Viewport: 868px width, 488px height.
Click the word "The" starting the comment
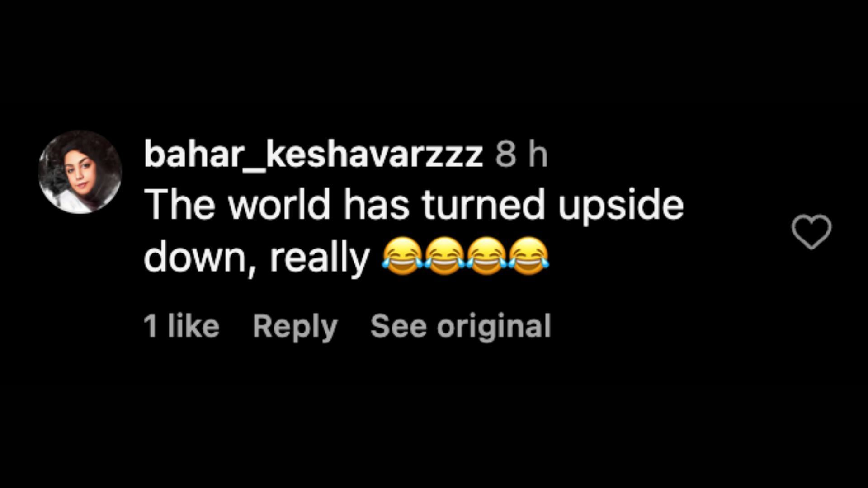click(181, 204)
